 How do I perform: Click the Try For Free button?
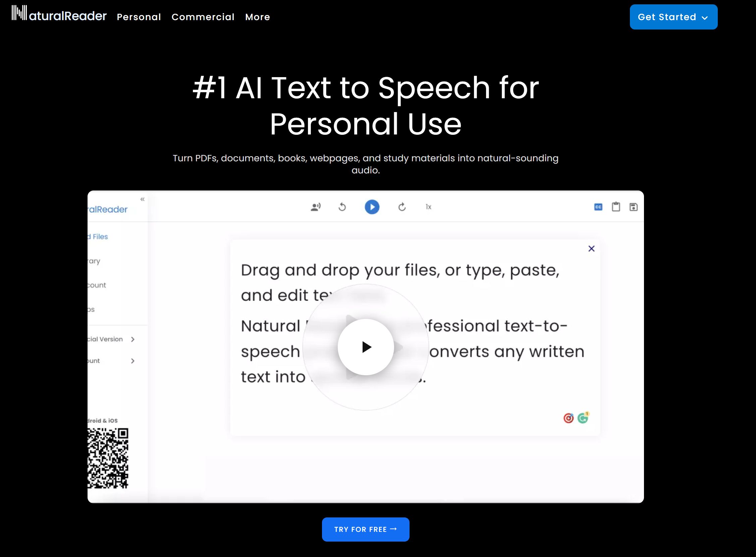(366, 530)
